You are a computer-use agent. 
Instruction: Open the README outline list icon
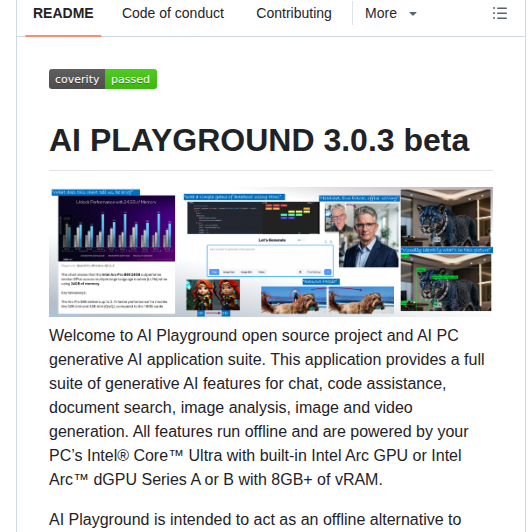coord(500,14)
